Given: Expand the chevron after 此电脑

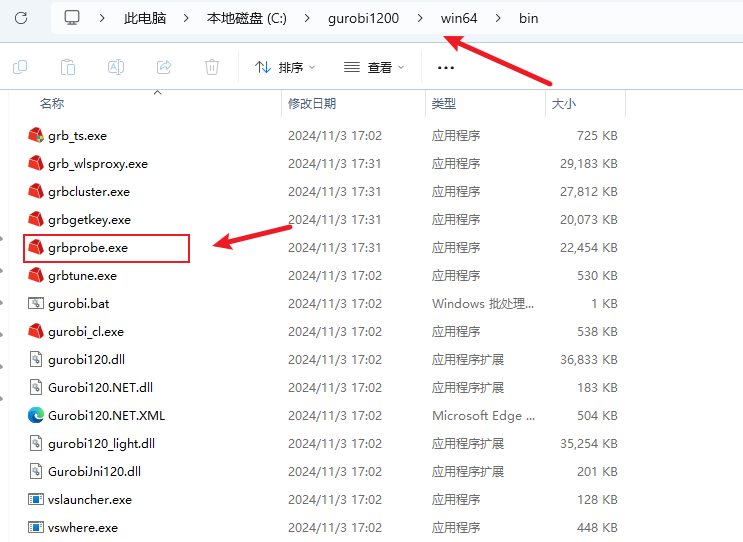Looking at the screenshot, I should (x=186, y=18).
